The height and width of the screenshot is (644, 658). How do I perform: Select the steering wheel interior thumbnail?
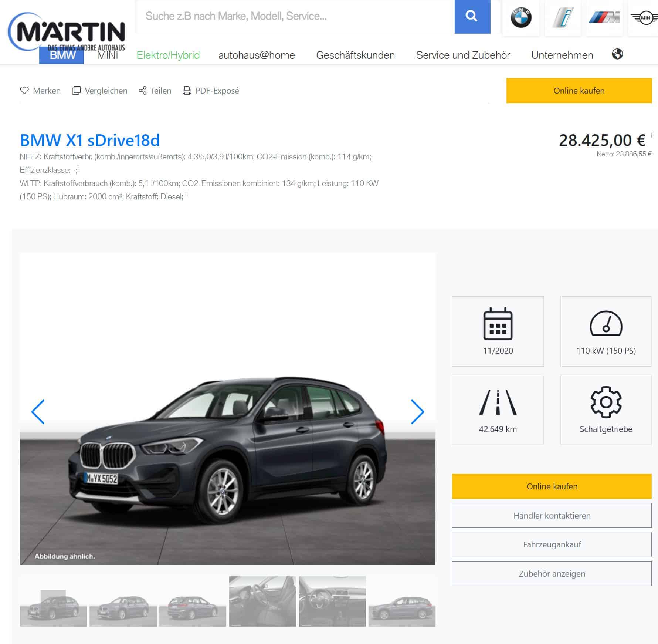[x=332, y=601]
